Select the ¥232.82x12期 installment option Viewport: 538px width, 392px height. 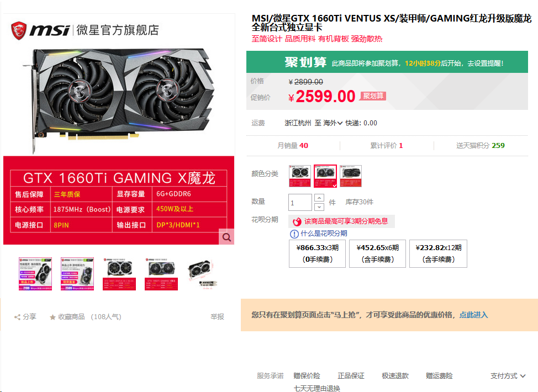[x=438, y=253]
